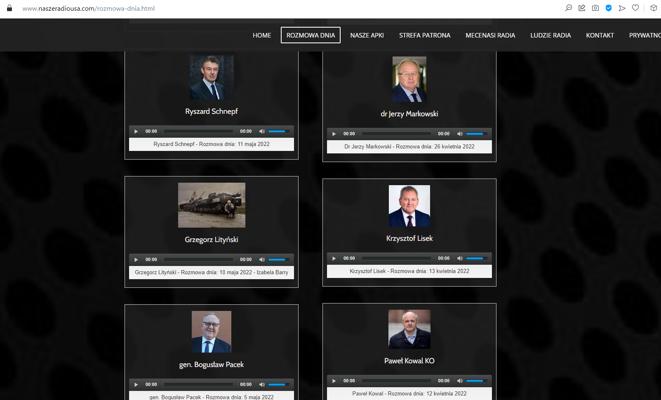Add page to bookmarks with heart icon

[x=635, y=8]
